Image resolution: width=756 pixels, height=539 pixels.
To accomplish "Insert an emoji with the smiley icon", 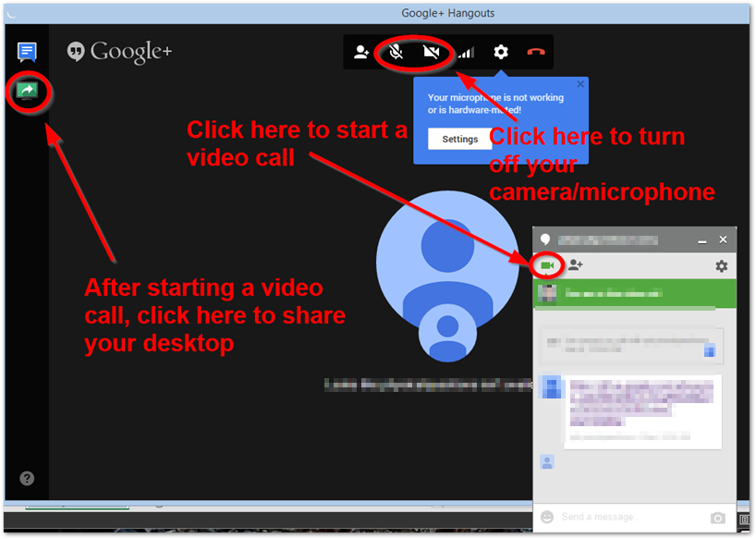I will click(x=548, y=518).
